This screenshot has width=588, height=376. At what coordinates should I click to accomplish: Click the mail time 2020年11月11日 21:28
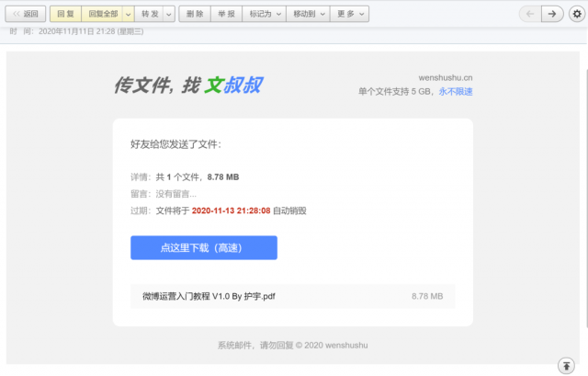(77, 31)
